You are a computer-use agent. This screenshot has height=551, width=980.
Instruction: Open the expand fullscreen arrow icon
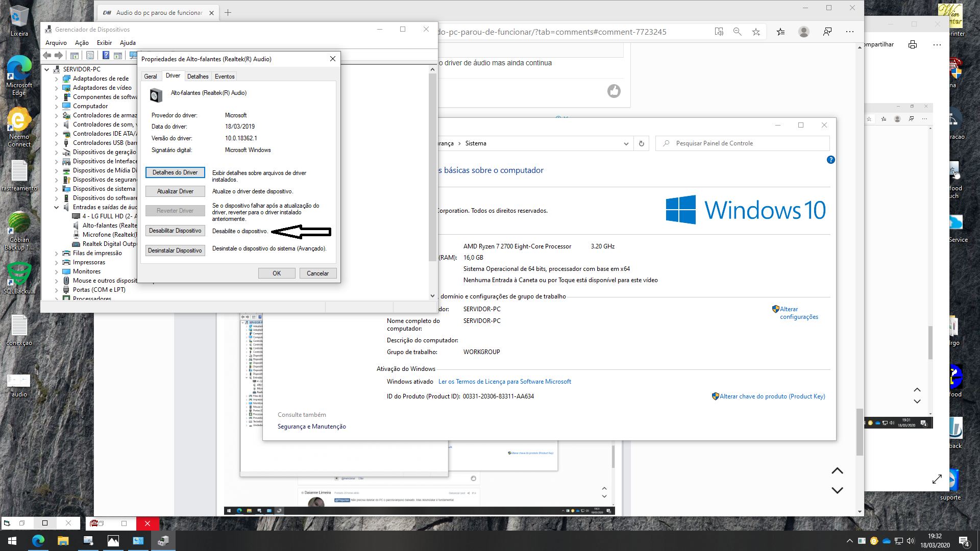937,479
